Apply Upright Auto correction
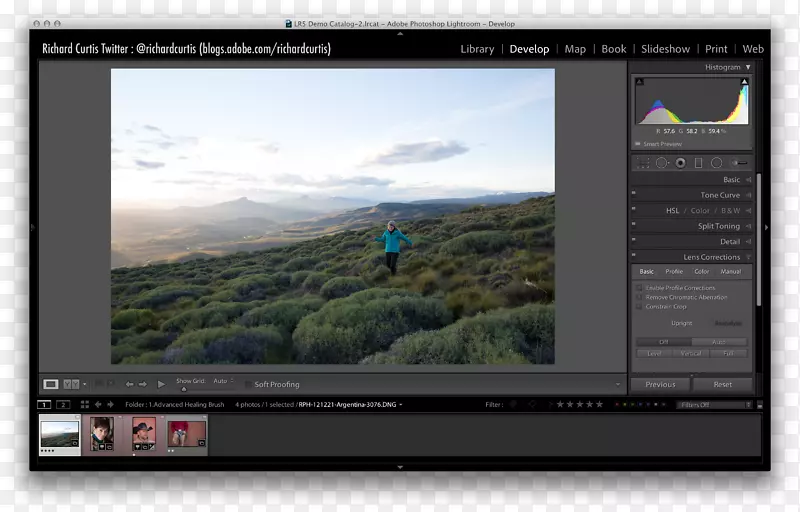The height and width of the screenshot is (512, 800). point(719,342)
